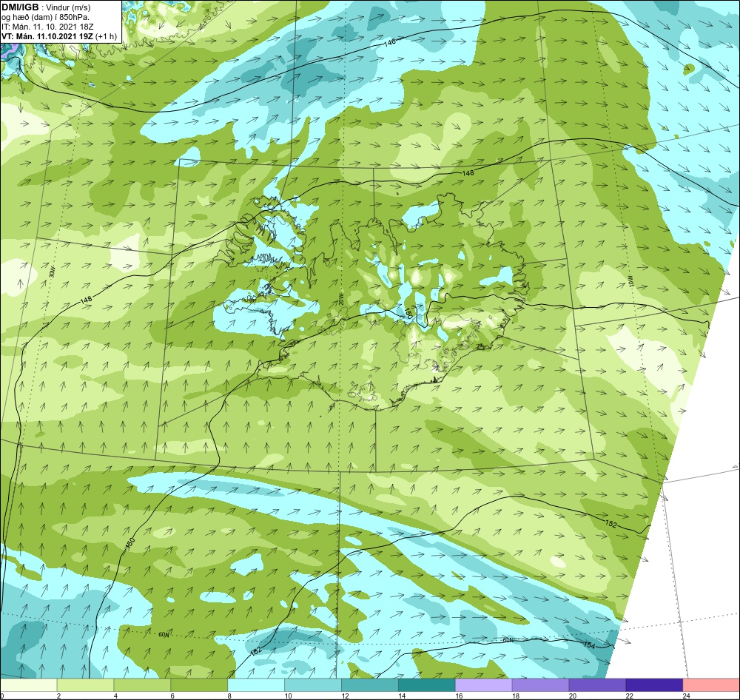Click the pink above-24 m/s legend swatch

712,684
